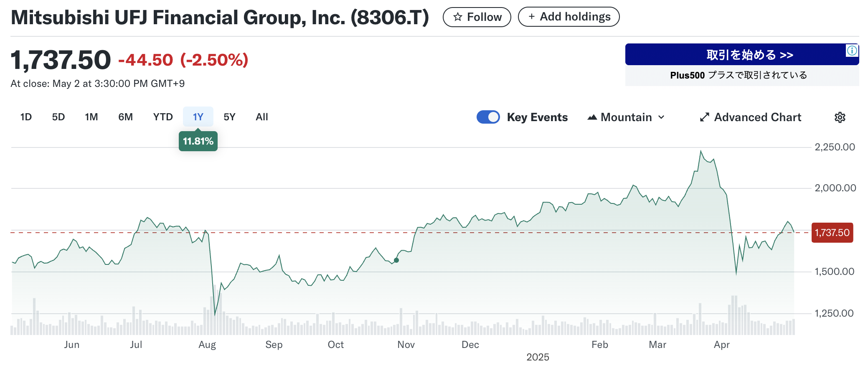Click the 2025 year label

(x=538, y=357)
